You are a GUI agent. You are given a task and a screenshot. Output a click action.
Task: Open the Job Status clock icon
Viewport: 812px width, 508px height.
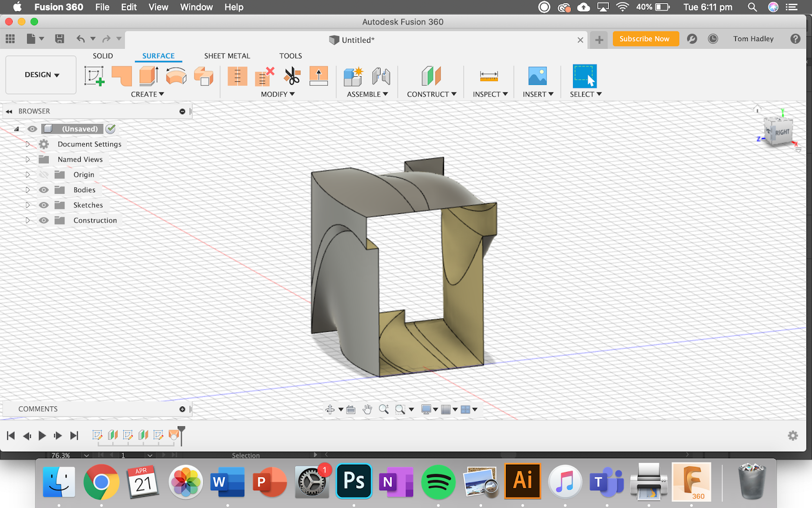click(713, 39)
